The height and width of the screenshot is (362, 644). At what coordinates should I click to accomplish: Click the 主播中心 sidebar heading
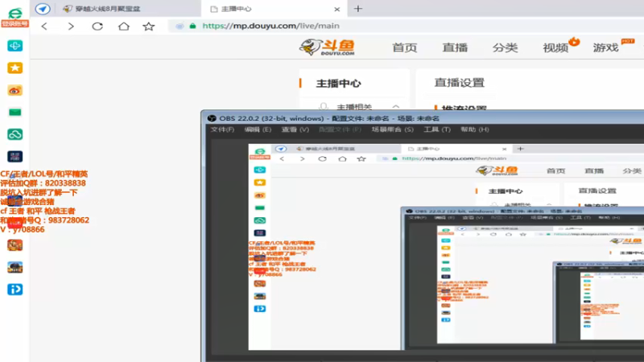(338, 84)
